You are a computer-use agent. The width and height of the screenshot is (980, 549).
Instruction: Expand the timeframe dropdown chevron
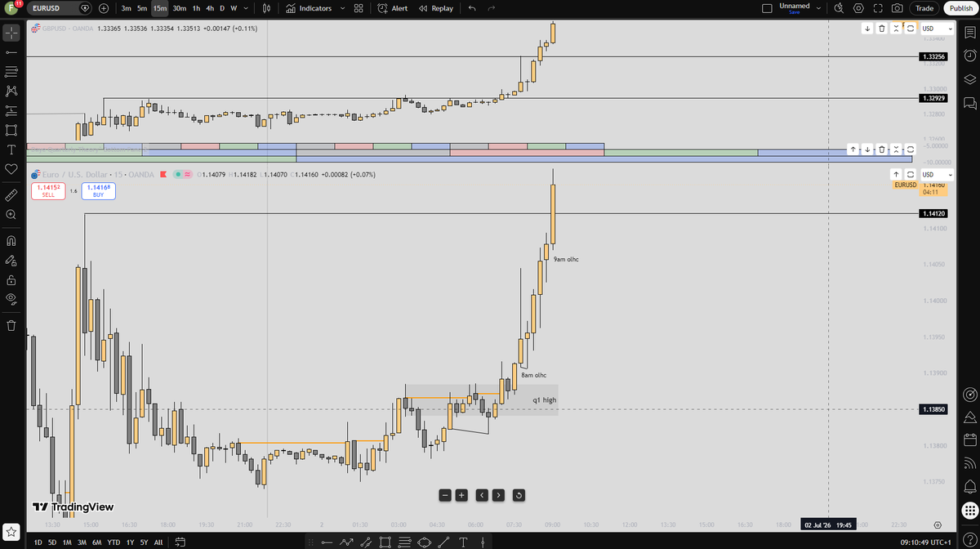point(247,8)
